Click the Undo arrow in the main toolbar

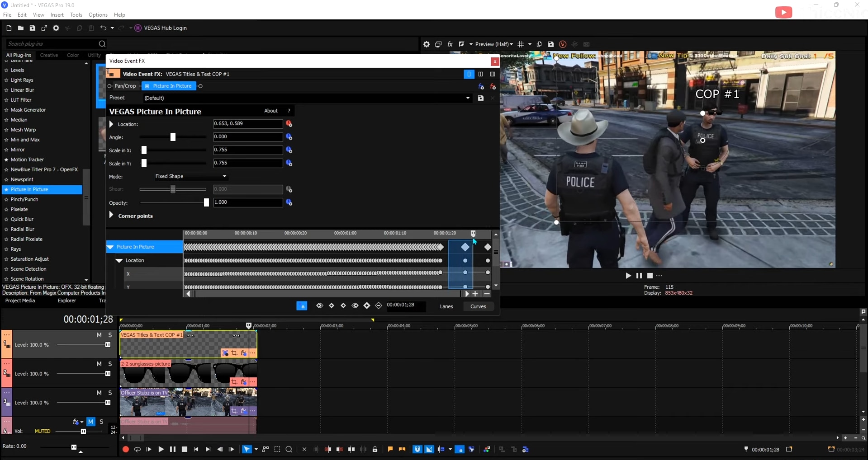click(x=103, y=28)
